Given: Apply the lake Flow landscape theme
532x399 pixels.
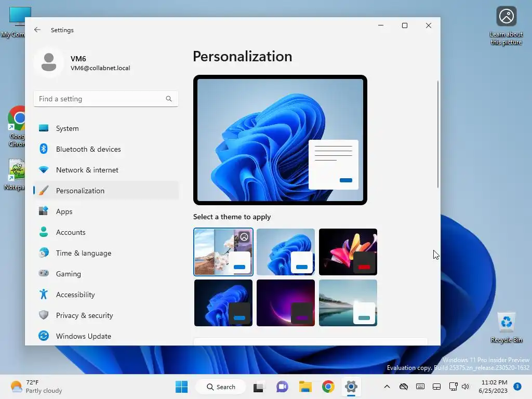Looking at the screenshot, I should point(348,303).
